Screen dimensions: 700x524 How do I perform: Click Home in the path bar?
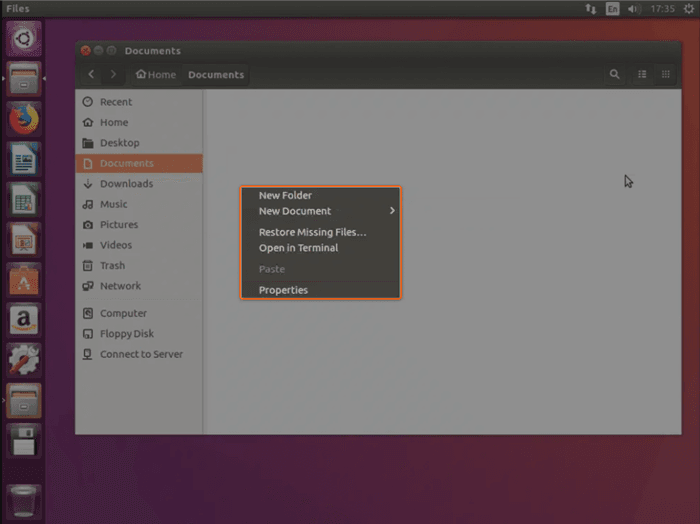coord(156,75)
